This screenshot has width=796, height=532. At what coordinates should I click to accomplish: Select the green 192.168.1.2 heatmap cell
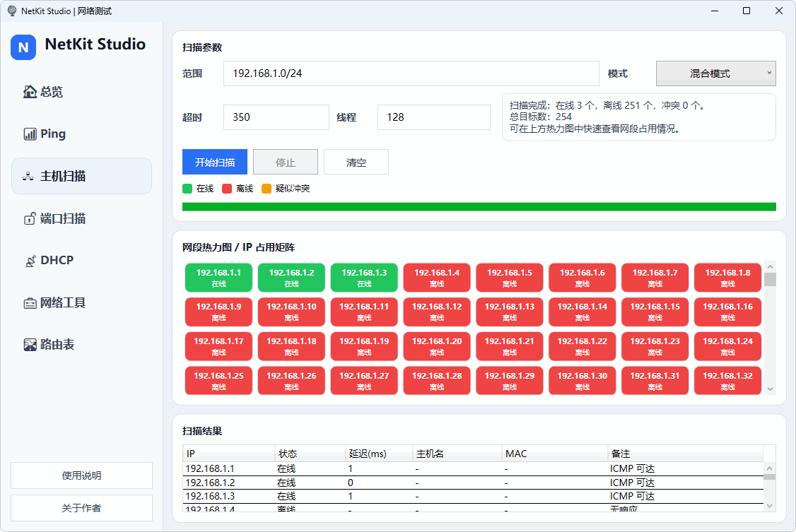(x=291, y=278)
